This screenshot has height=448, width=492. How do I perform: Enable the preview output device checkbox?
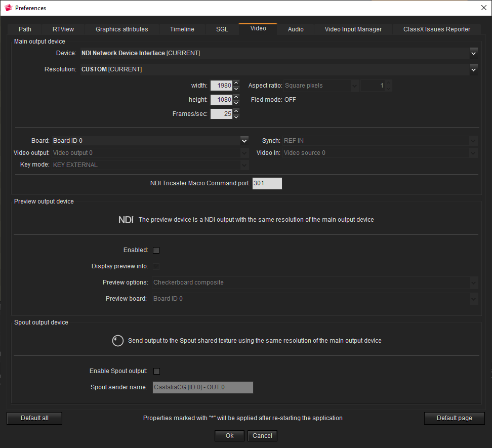tap(156, 250)
